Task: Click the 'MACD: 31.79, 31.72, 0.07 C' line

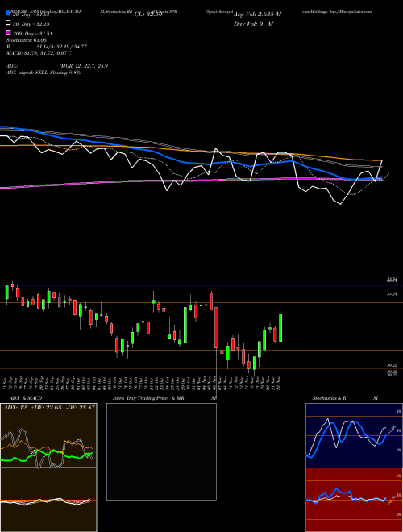Action: [x=39, y=53]
